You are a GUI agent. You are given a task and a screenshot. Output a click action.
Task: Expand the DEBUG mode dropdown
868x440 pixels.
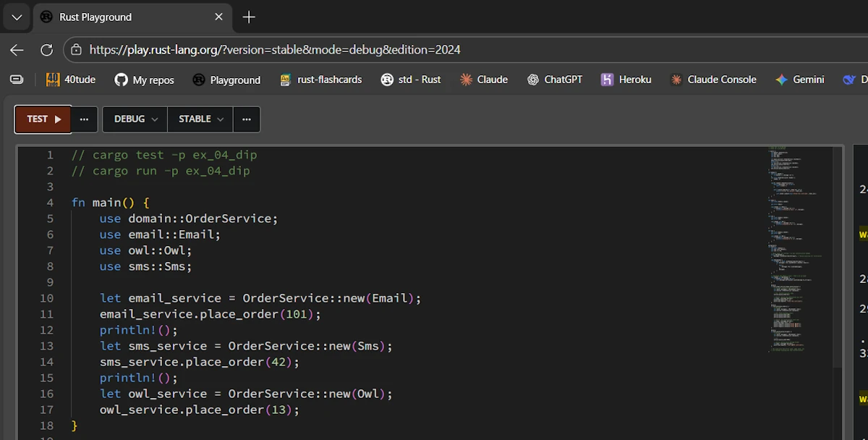[135, 119]
